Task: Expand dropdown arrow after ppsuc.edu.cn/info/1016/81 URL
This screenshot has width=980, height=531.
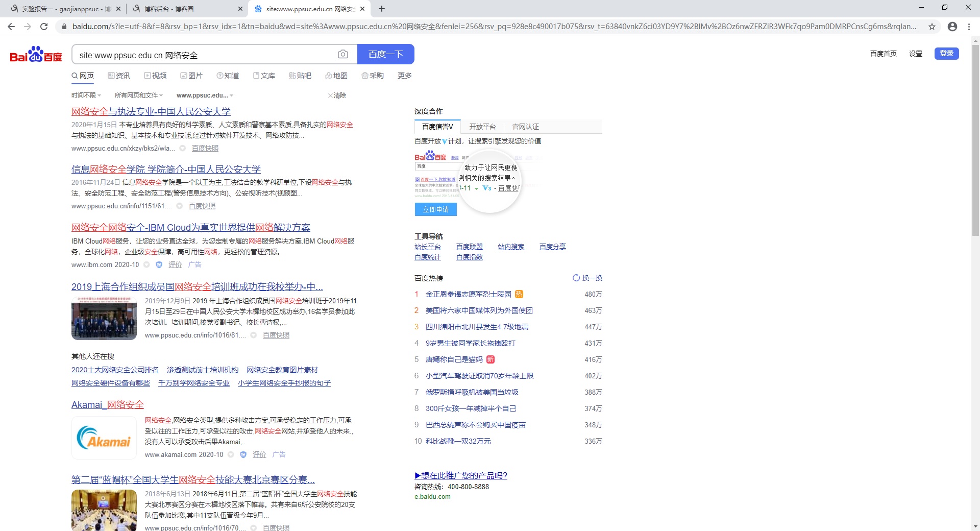Action: (253, 335)
